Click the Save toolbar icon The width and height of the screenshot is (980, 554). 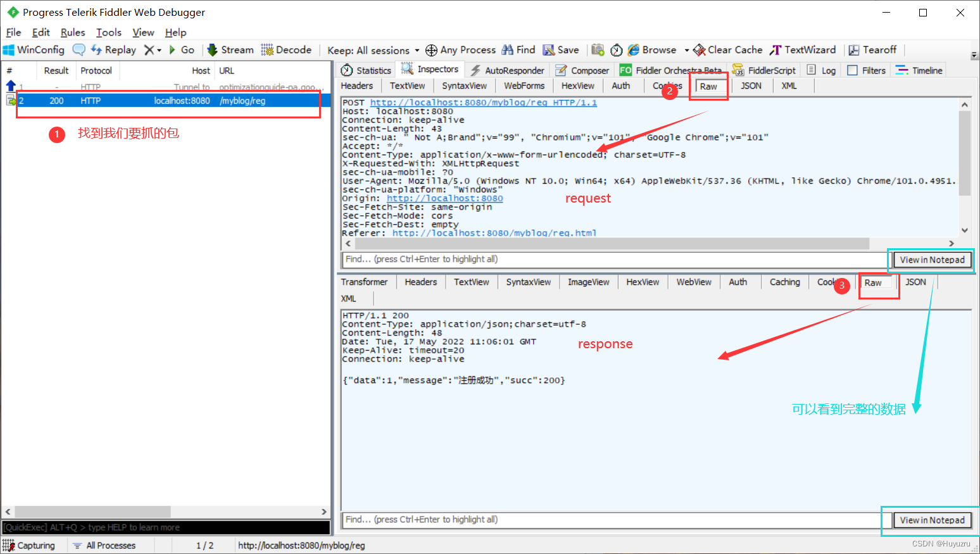[561, 50]
